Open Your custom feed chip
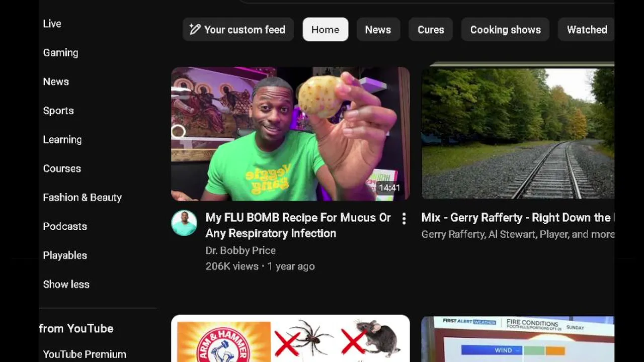Viewport: 644px width, 362px height. 238,30
